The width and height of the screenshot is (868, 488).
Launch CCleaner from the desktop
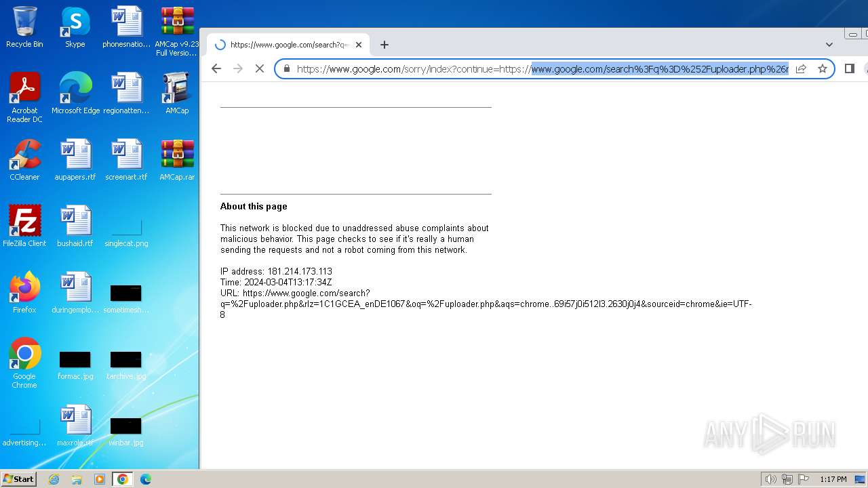click(24, 160)
